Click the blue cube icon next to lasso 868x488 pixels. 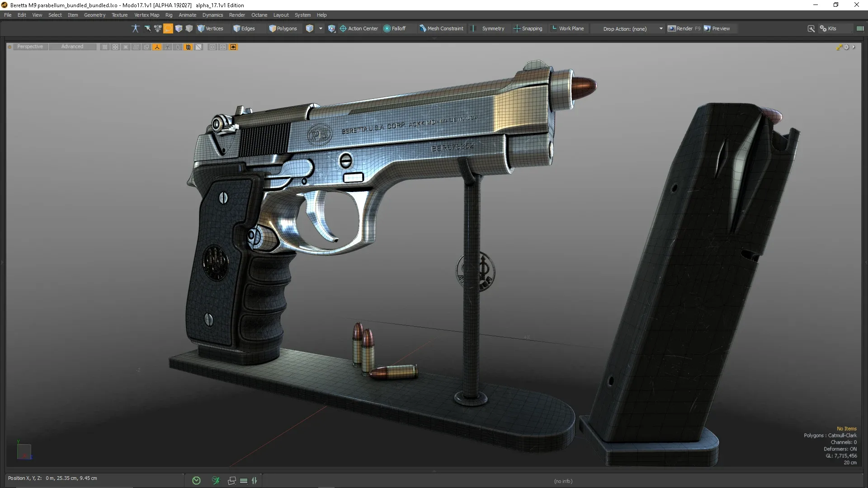coord(179,28)
